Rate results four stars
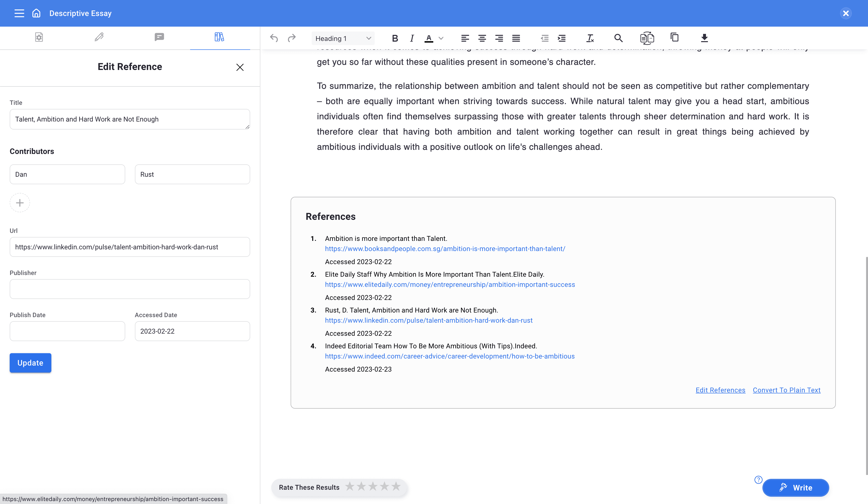This screenshot has height=504, width=868. pos(384,486)
